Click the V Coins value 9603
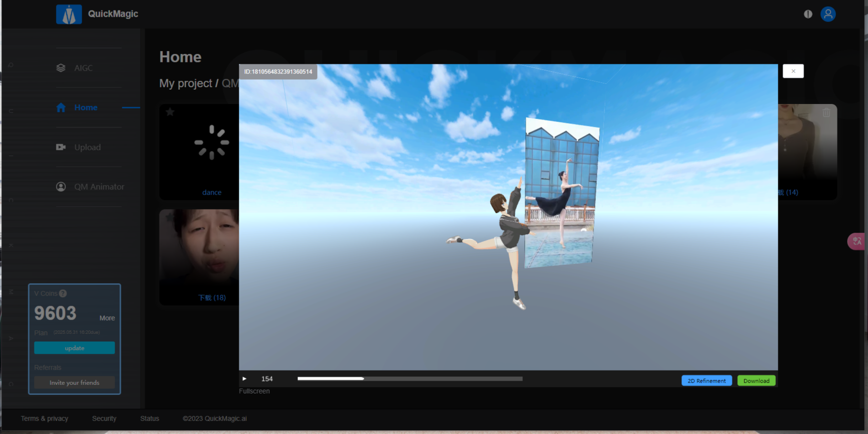 55,313
